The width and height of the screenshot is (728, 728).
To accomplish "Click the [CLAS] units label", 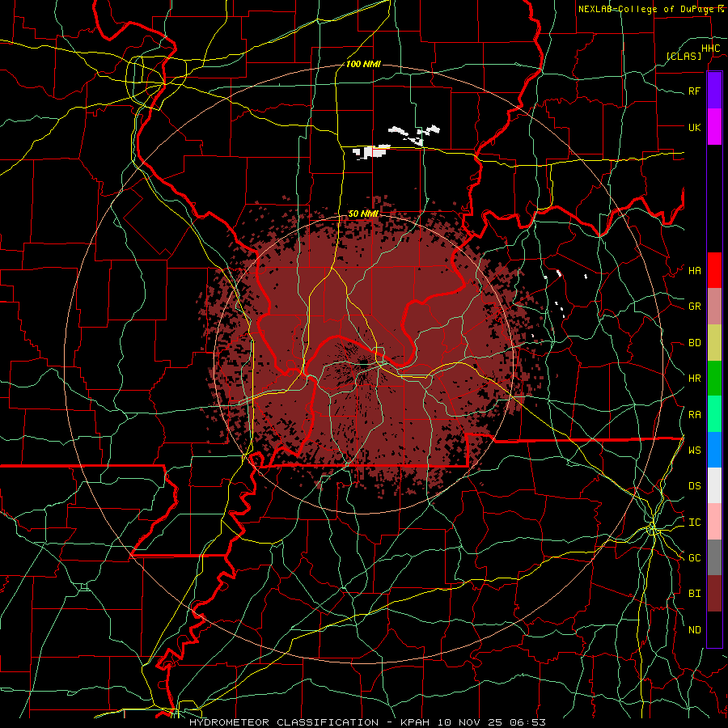I will click(x=684, y=56).
